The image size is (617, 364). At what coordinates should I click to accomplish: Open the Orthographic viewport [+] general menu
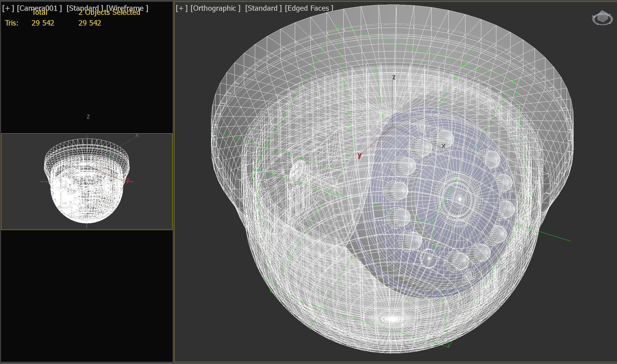(x=182, y=8)
